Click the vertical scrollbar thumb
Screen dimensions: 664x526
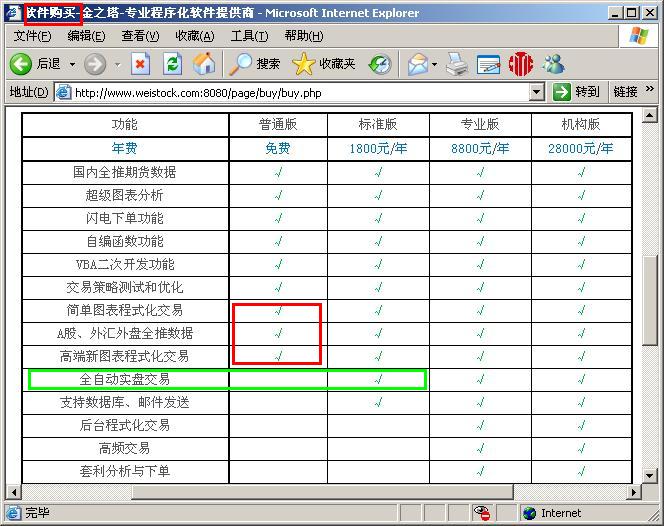point(650,300)
